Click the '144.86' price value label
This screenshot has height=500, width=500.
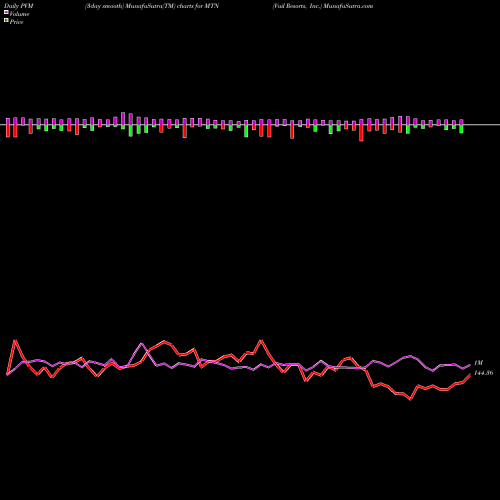click(x=484, y=373)
